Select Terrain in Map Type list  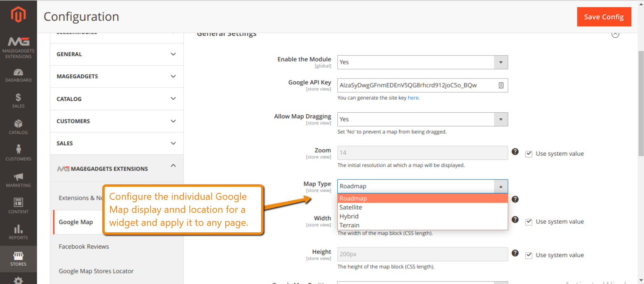pos(422,225)
